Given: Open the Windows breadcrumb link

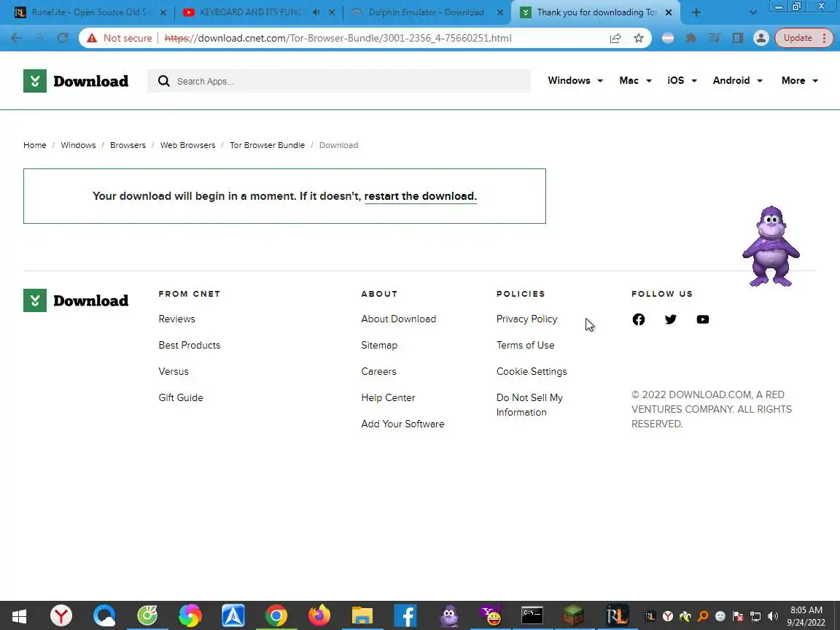Looking at the screenshot, I should pyautogui.click(x=78, y=145).
